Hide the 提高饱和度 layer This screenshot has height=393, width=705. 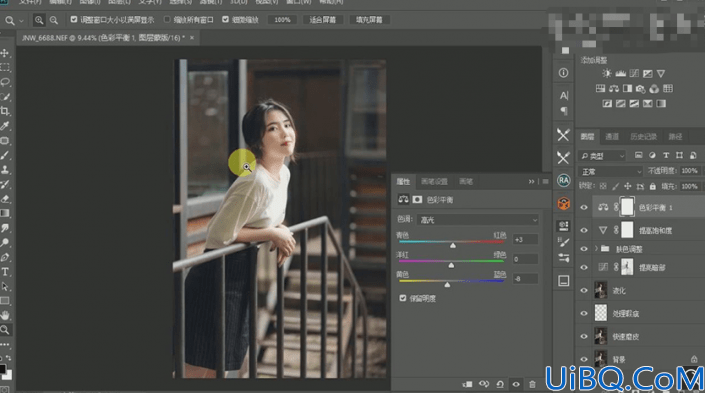[584, 230]
